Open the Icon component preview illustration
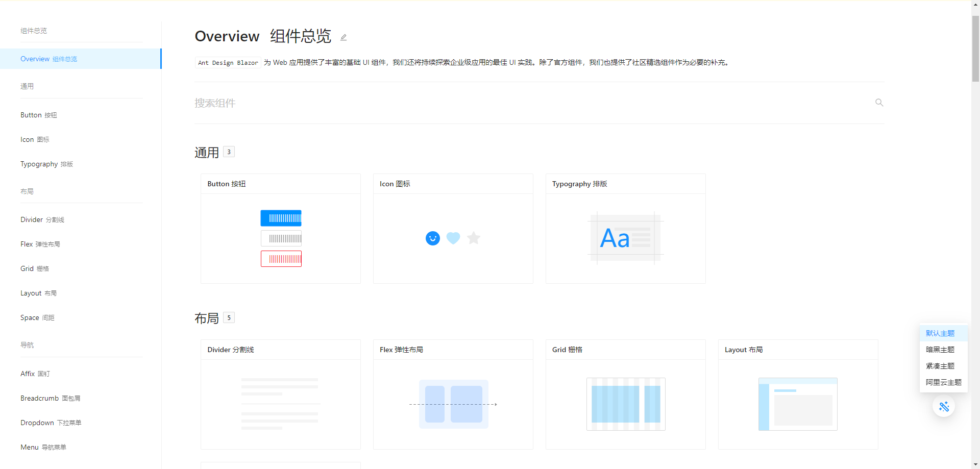 point(453,238)
